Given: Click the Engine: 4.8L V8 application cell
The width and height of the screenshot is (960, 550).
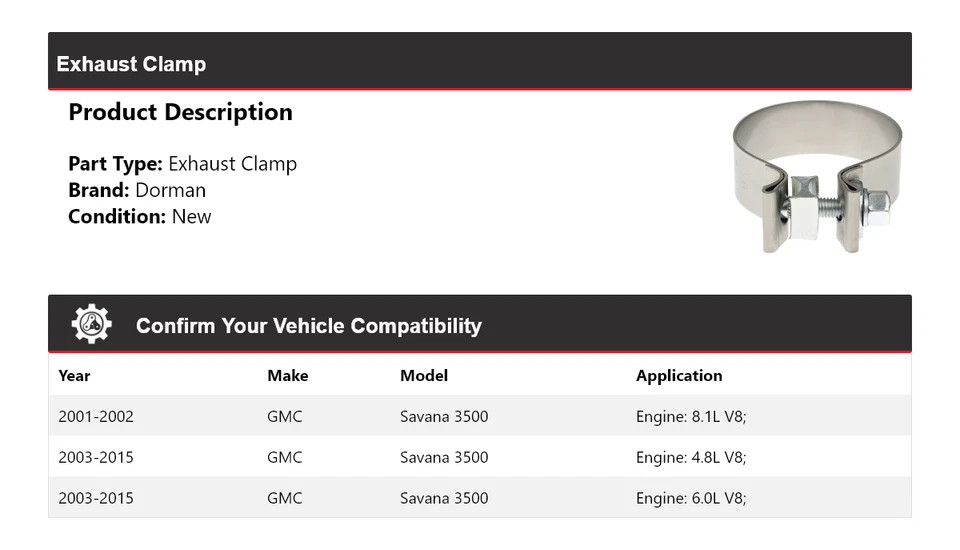Looking at the screenshot, I should (x=691, y=457).
